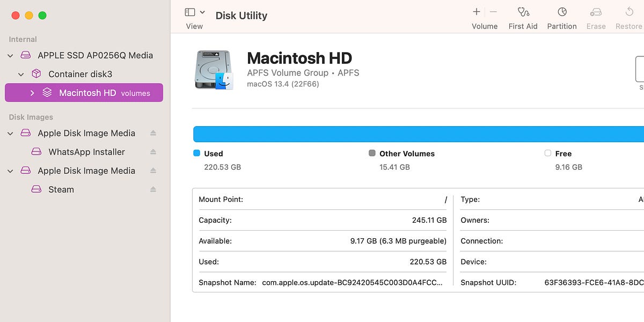The height and width of the screenshot is (322, 644).
Task: Eject the WhatsApp Installer disk image
Action: (153, 152)
